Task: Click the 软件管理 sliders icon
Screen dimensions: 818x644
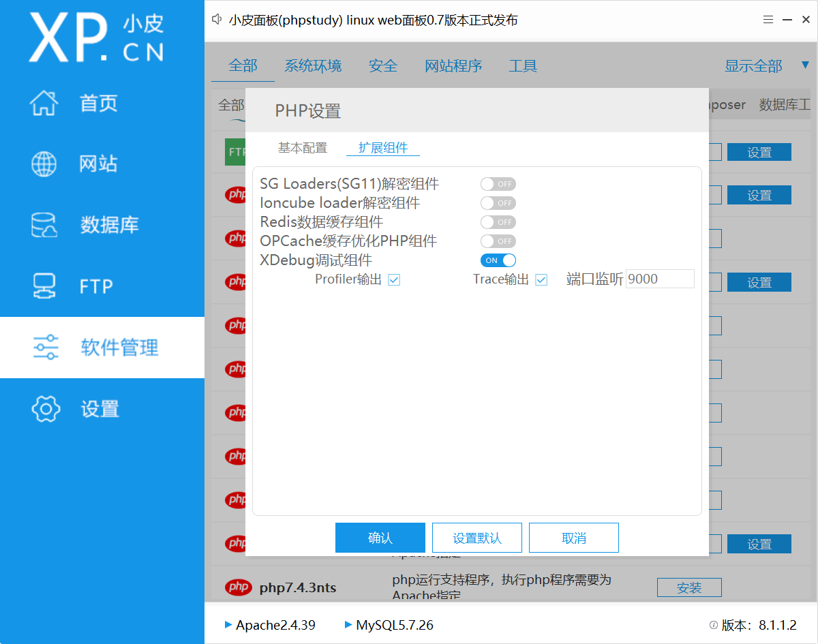Action: tap(46, 348)
